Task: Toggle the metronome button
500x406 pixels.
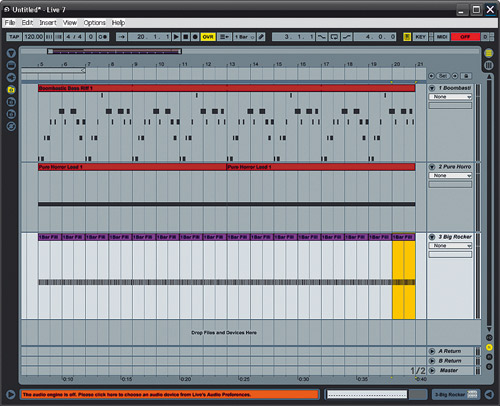Action: point(103,37)
